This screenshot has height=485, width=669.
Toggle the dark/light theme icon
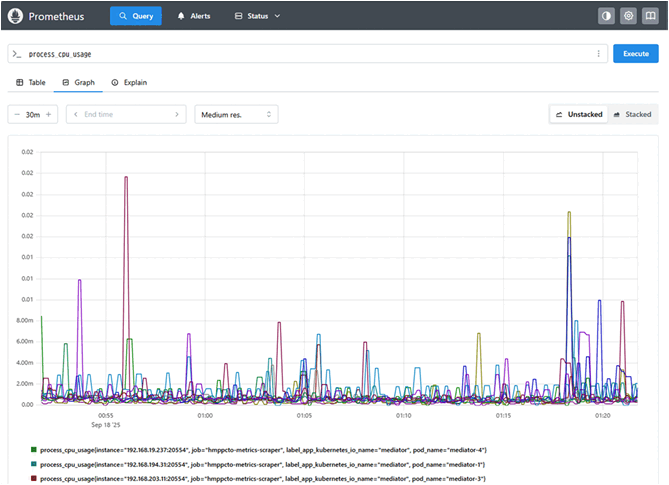click(606, 16)
